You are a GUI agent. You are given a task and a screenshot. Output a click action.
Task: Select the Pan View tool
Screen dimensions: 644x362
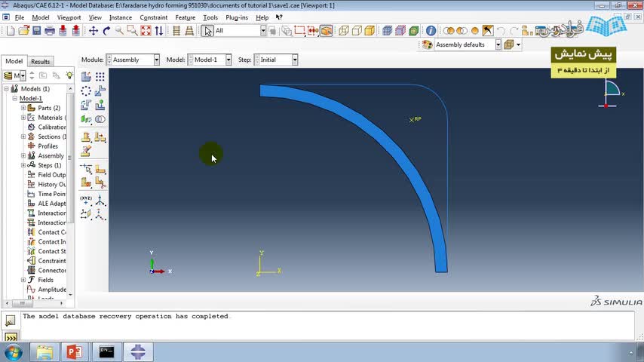(94, 31)
